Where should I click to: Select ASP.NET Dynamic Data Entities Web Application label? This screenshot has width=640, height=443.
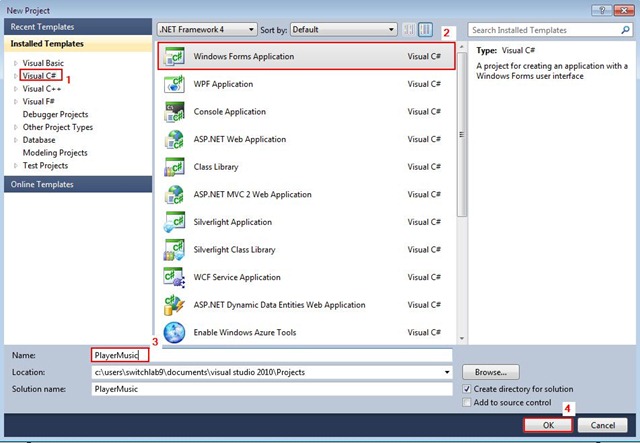[x=280, y=305]
